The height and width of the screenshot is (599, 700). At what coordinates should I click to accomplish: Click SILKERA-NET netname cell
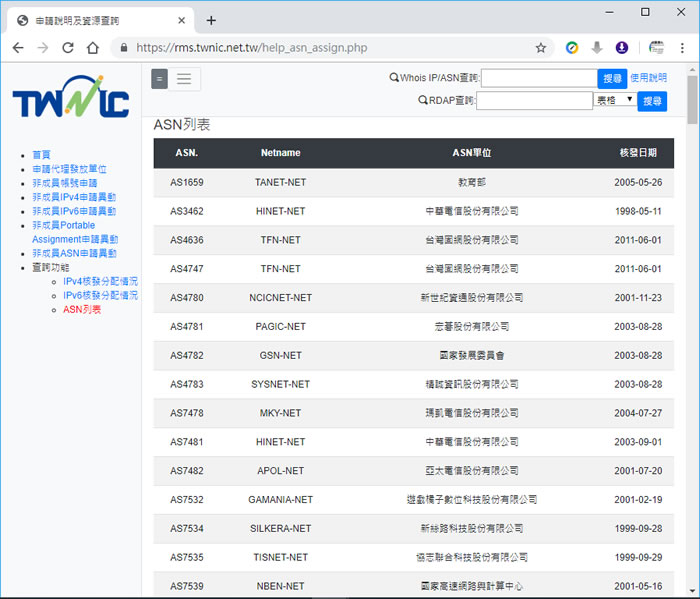pyautogui.click(x=280, y=528)
